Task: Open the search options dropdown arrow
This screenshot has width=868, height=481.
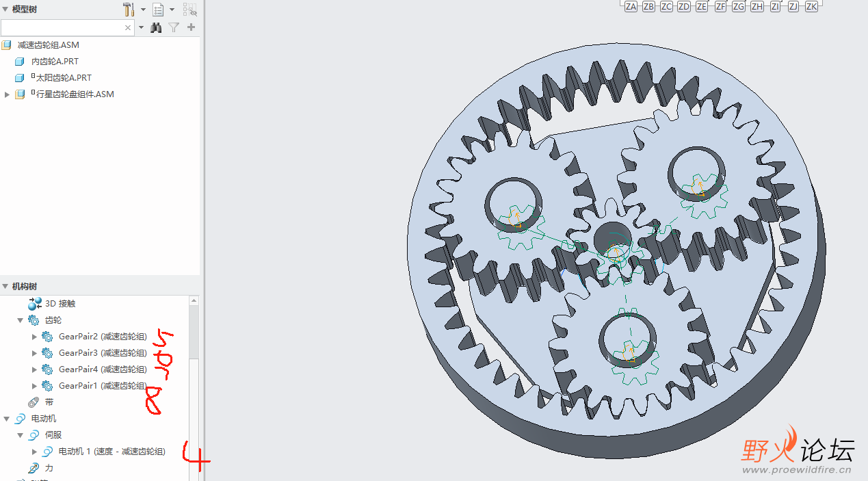Action: click(x=141, y=28)
